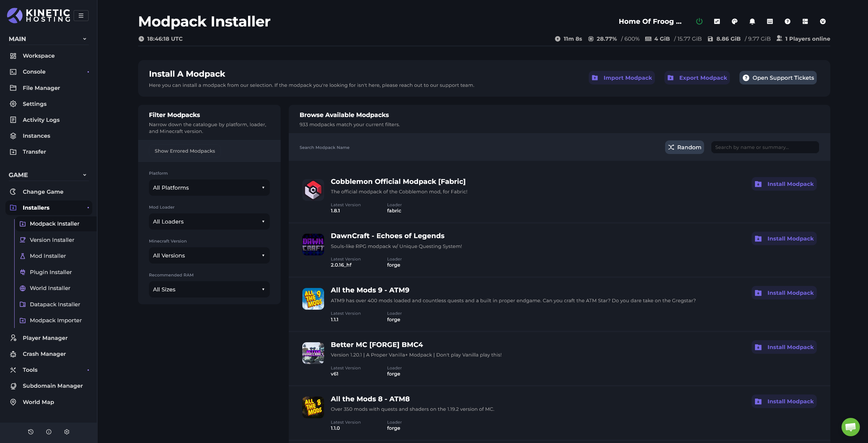The height and width of the screenshot is (443, 868).
Task: Click the Cobblemon modpack logo
Action: (313, 190)
